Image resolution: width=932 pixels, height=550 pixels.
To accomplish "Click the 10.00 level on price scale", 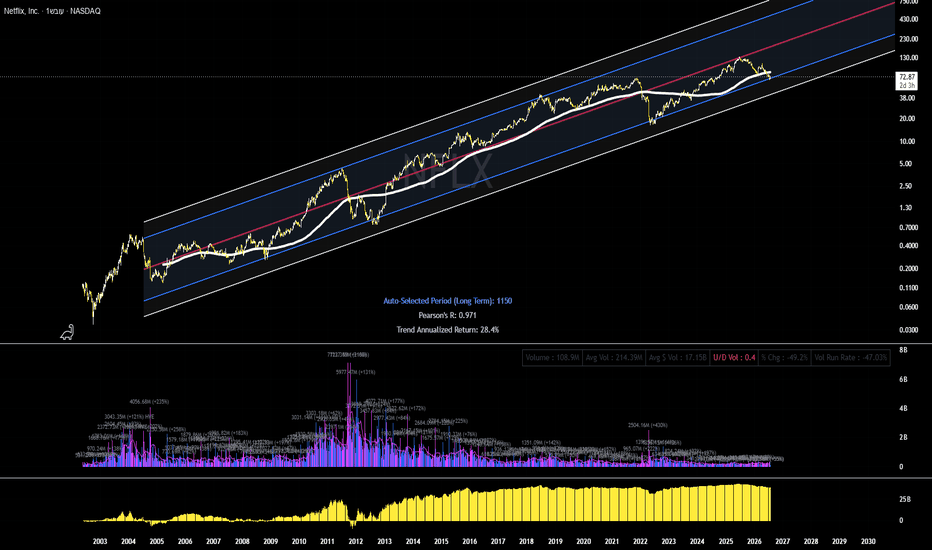I will 909,142.
